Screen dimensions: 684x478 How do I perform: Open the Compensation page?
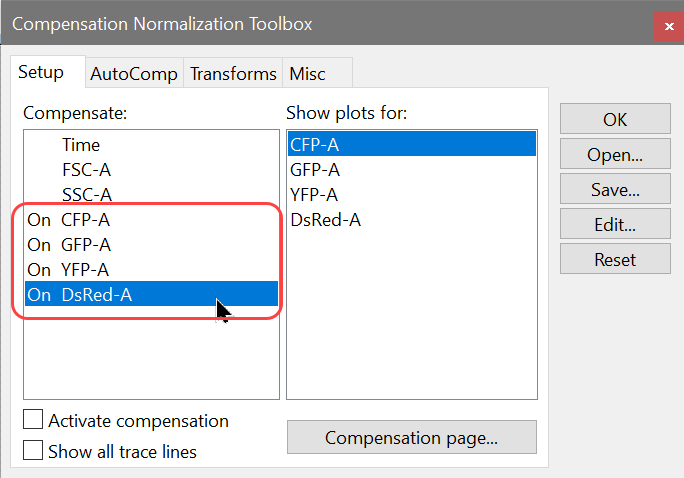411,437
